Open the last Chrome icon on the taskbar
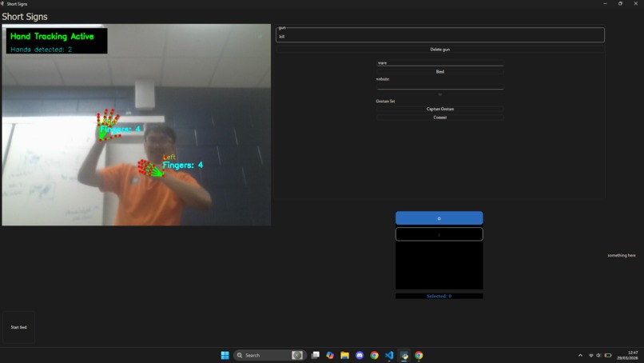The height and width of the screenshot is (363, 644). 419,355
